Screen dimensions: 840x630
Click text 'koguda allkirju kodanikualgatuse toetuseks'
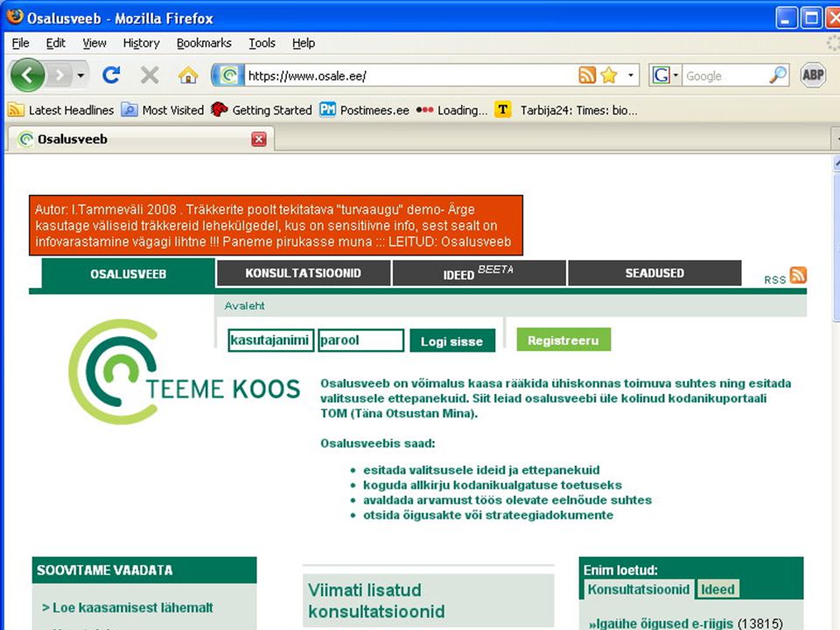click(x=493, y=485)
